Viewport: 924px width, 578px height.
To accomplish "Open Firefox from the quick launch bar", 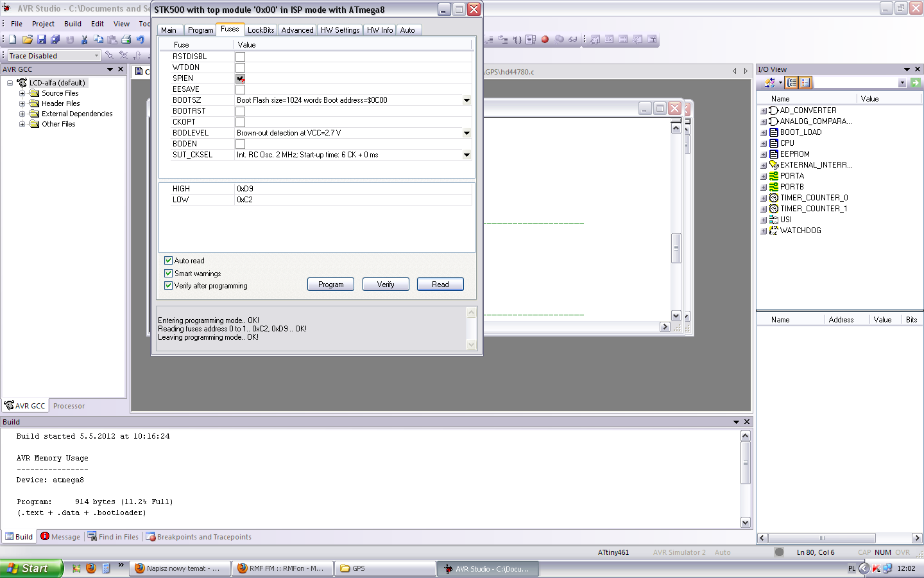I will [91, 568].
